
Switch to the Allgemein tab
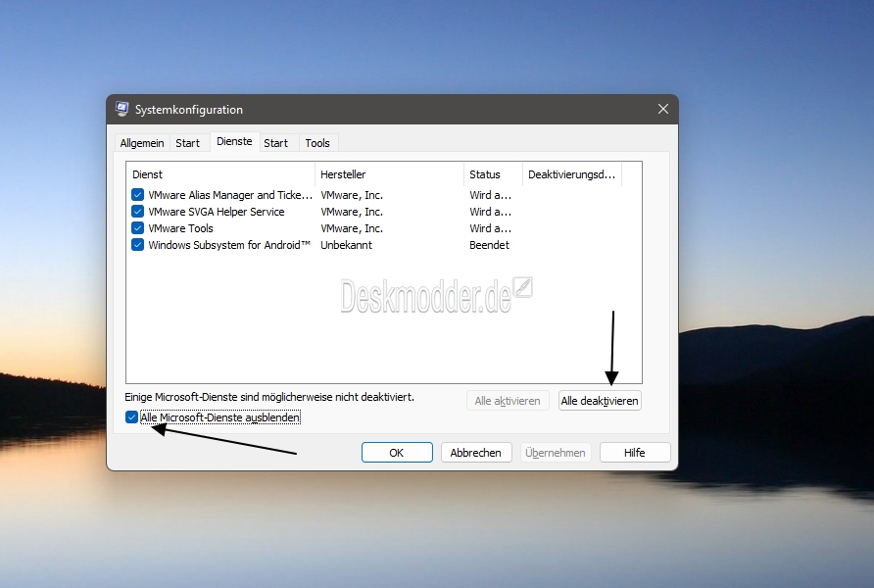coord(141,143)
